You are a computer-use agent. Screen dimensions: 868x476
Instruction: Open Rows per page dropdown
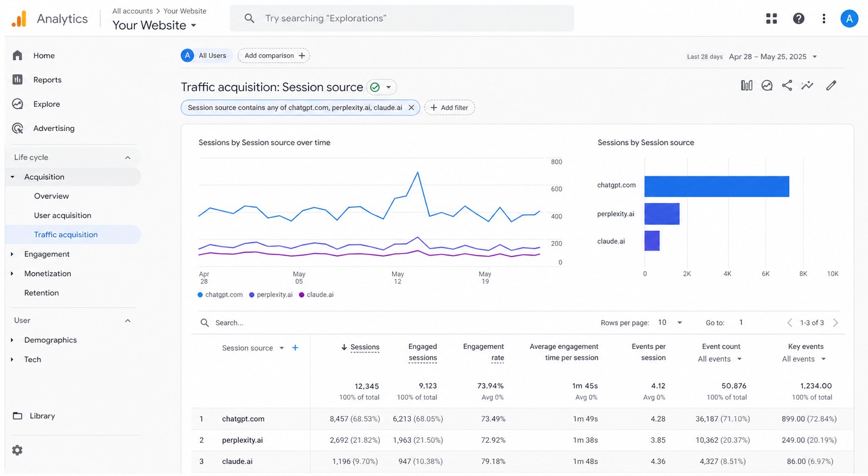click(x=670, y=323)
